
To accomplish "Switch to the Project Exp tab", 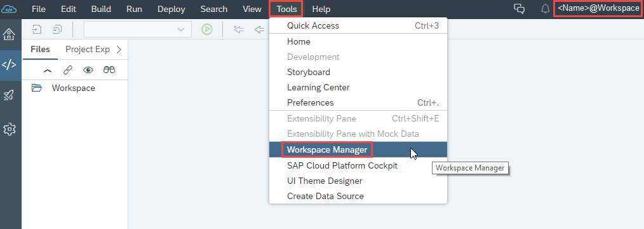I will (88, 50).
